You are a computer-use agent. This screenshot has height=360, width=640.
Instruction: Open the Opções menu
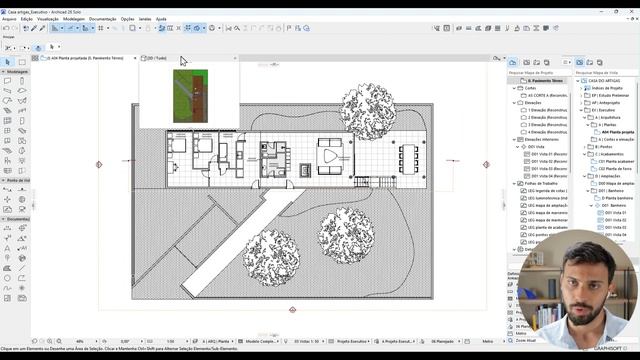pos(127,19)
